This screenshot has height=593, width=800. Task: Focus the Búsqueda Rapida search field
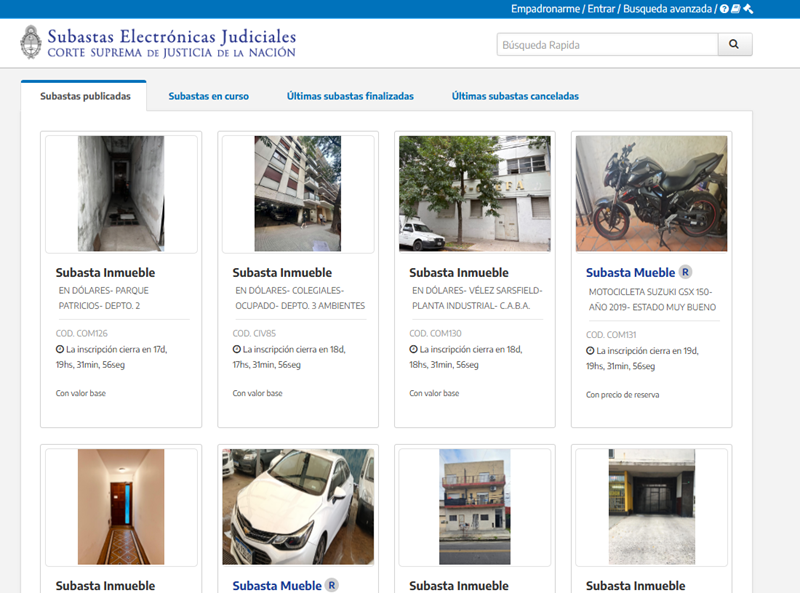[x=608, y=44]
